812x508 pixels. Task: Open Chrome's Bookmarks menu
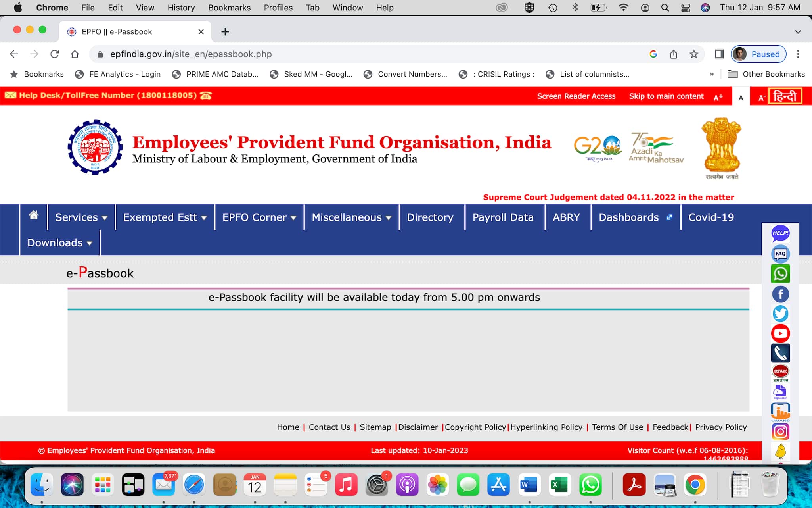tap(229, 8)
